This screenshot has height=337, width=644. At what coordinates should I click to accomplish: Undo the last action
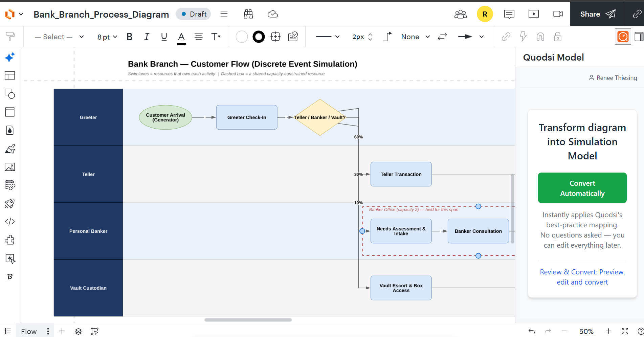(x=532, y=331)
